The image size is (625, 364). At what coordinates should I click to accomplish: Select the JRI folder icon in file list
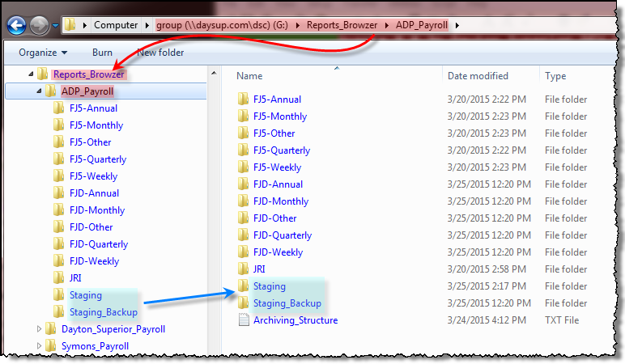tap(243, 269)
